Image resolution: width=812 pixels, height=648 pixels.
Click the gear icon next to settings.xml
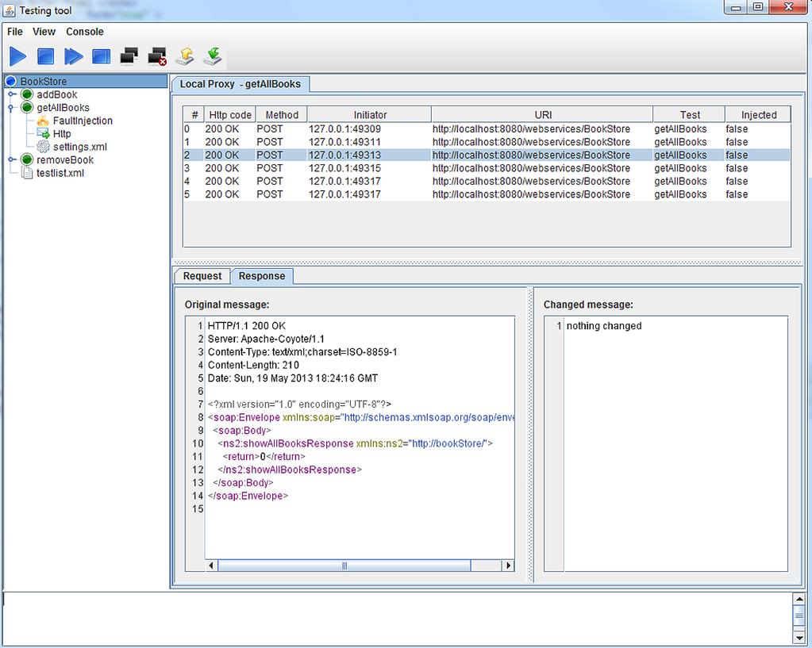[x=43, y=147]
